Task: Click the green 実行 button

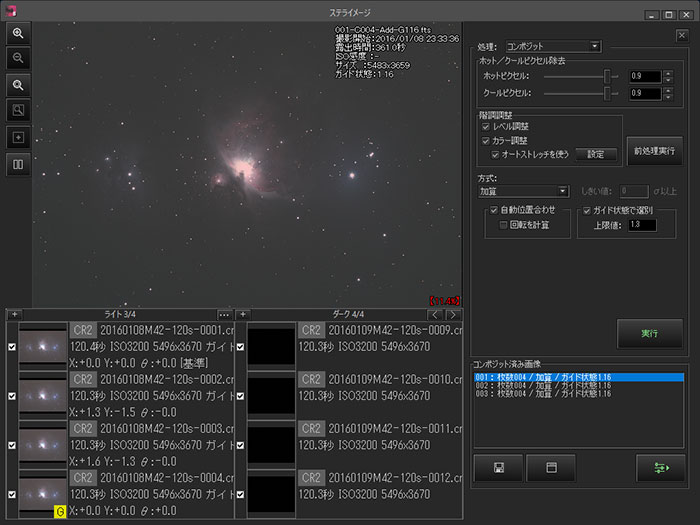Action: tap(649, 333)
